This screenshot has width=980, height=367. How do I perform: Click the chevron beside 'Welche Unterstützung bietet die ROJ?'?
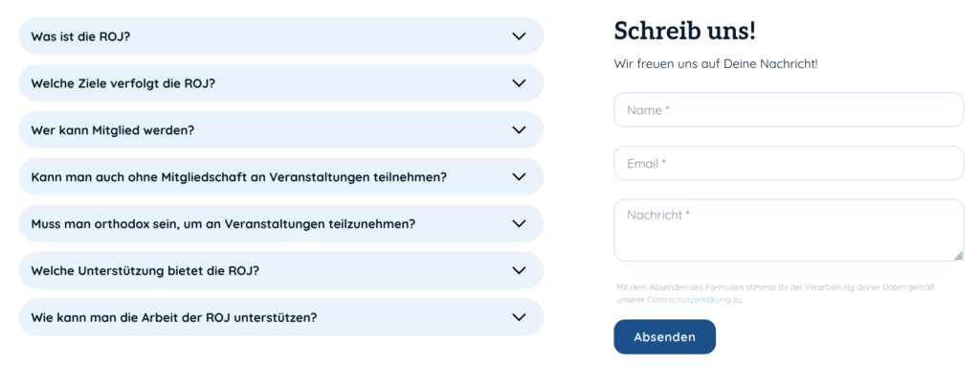(x=519, y=270)
